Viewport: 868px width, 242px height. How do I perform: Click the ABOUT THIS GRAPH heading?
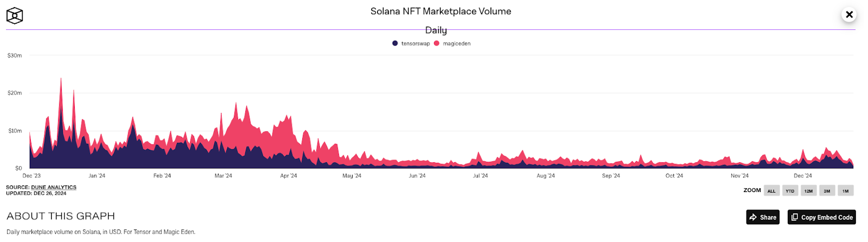(x=61, y=216)
